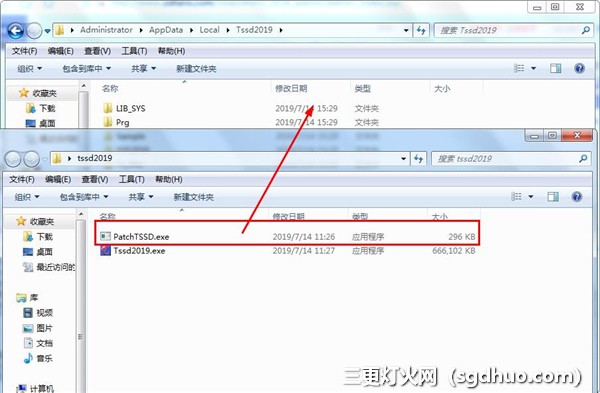
Task: Open 帮助(H) menu in Tssd2019 window
Action: click(x=171, y=51)
